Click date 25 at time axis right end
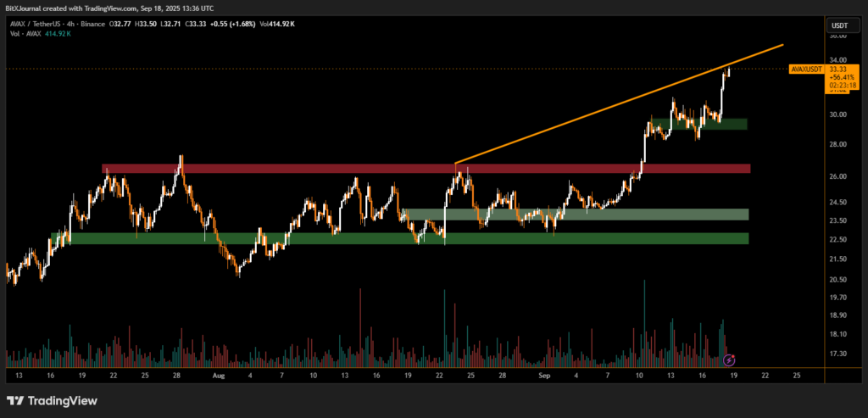The image size is (868, 418). [797, 374]
